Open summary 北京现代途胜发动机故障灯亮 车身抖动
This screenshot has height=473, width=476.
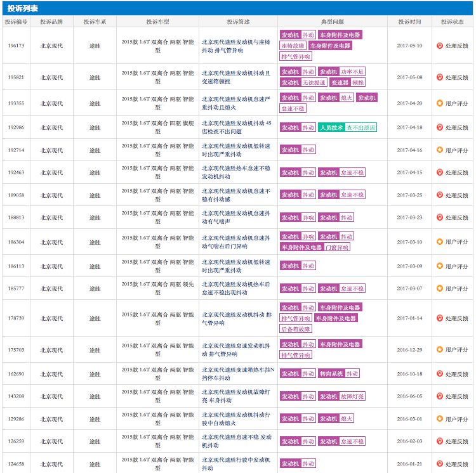[x=236, y=396]
